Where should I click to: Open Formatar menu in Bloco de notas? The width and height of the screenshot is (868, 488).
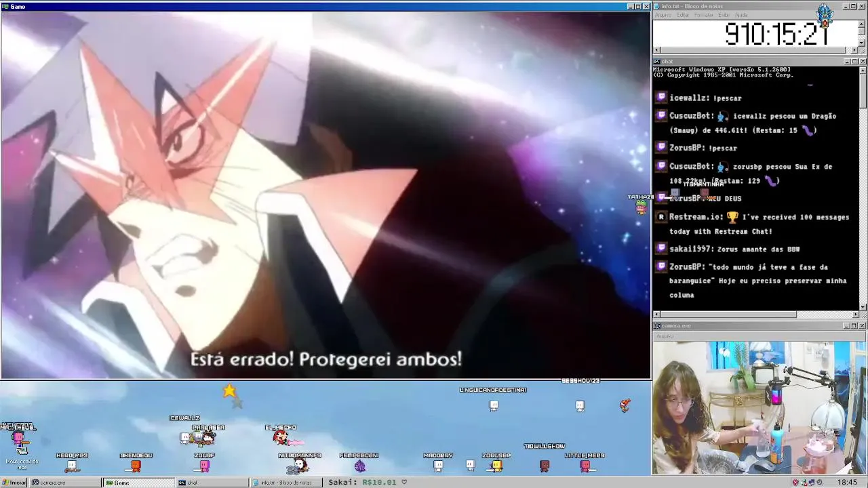[704, 15]
